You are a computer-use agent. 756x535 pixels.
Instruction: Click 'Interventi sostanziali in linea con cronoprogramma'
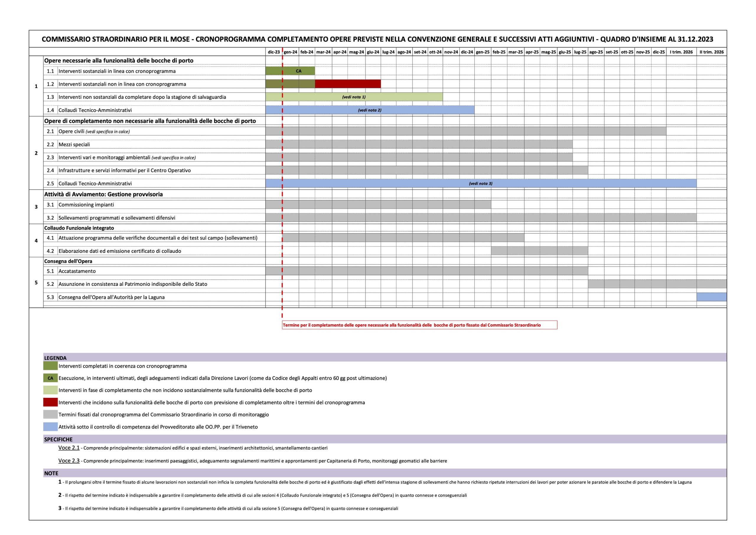point(117,71)
